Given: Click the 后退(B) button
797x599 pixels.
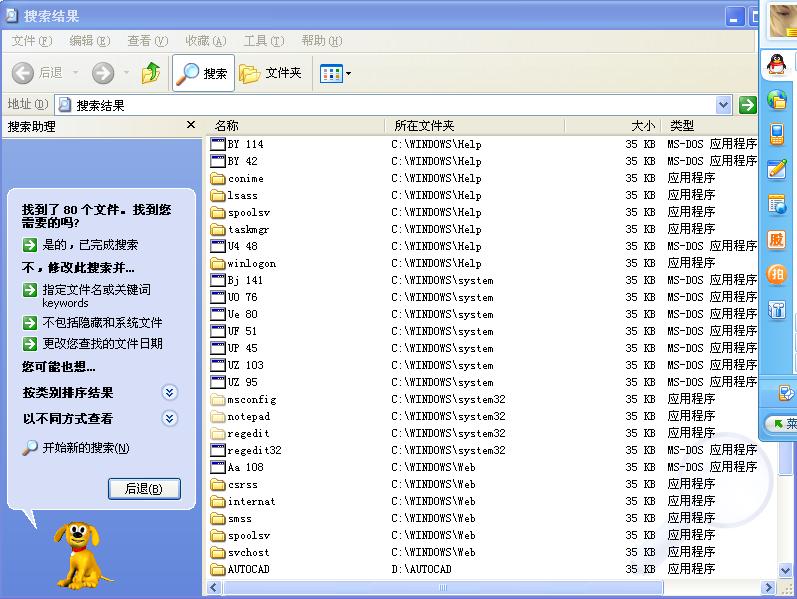Looking at the screenshot, I should coord(144,489).
